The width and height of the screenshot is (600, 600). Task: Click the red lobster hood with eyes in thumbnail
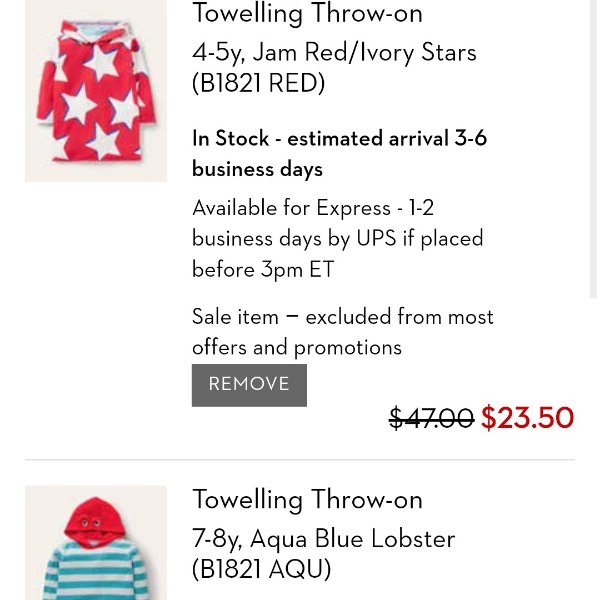click(x=94, y=518)
